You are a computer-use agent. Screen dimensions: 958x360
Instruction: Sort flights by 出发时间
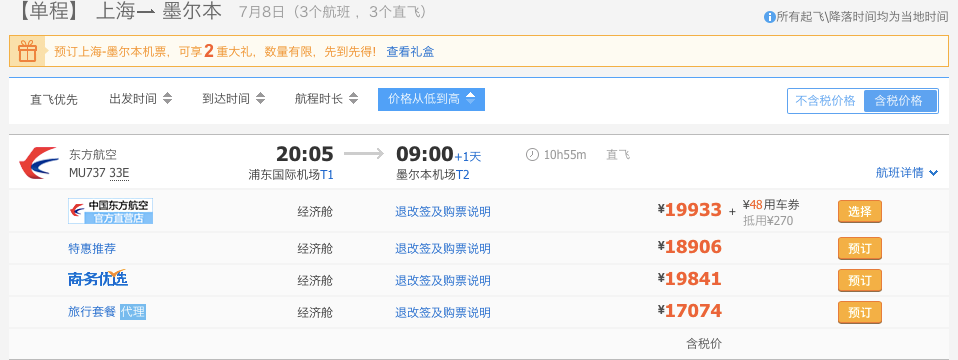click(141, 99)
